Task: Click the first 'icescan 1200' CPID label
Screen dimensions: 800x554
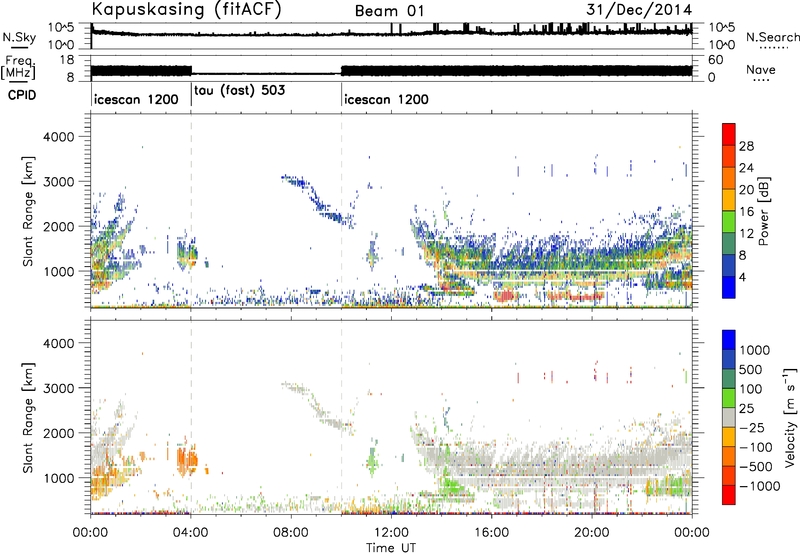Action: (136, 99)
